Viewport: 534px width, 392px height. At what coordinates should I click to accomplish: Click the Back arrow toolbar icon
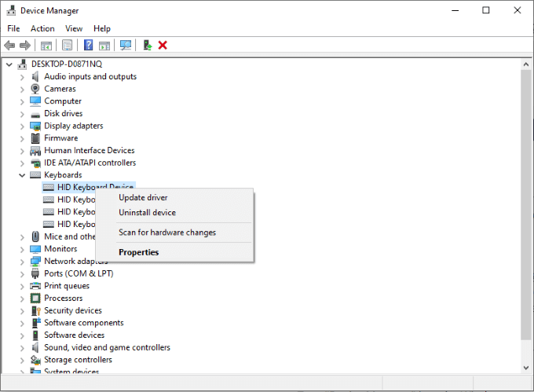pos(9,46)
